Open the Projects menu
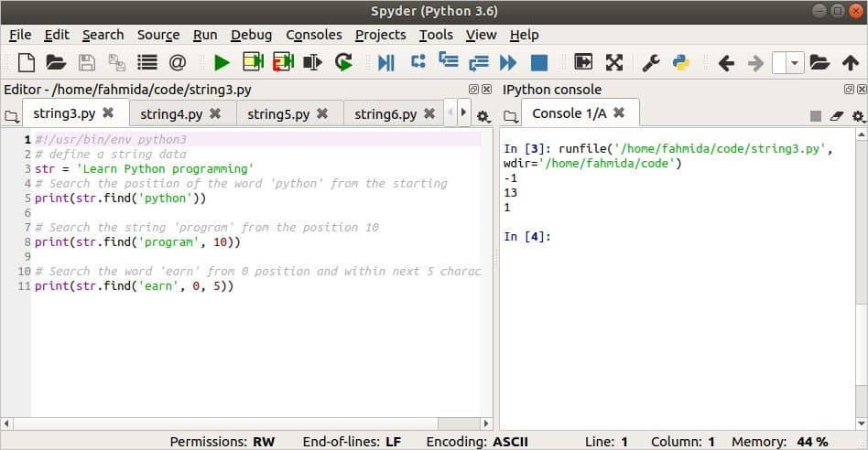The height and width of the screenshot is (450, 868). (381, 35)
